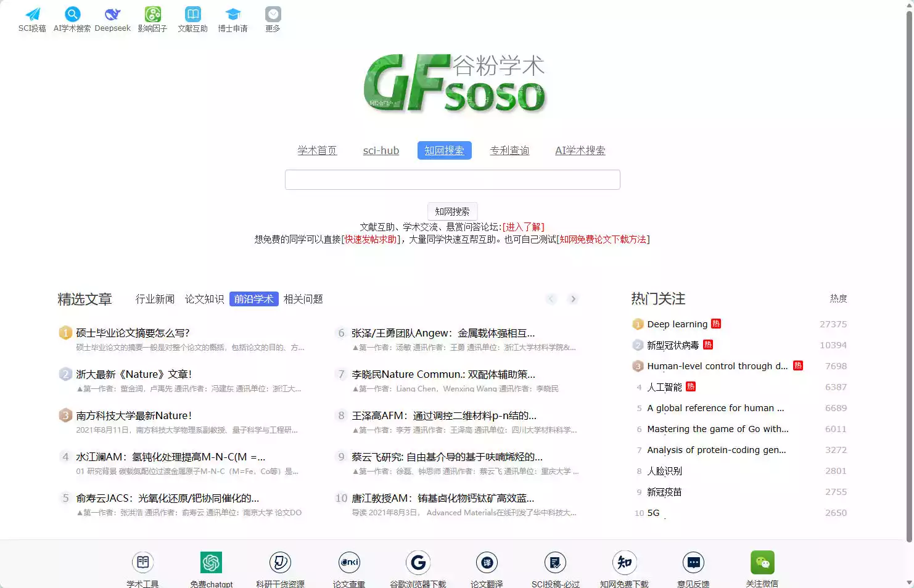914x588 pixels.
Task: Click hot topic 新冠疫苗
Action: tap(664, 492)
